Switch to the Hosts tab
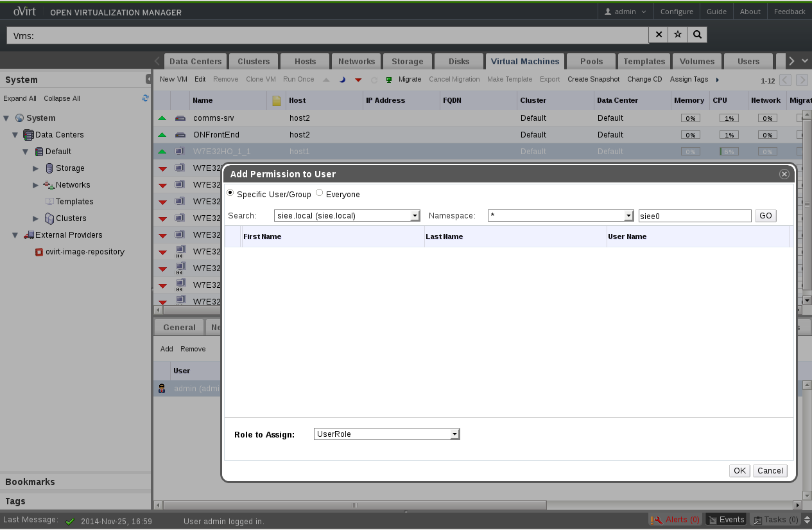The width and height of the screenshot is (812, 530). pyautogui.click(x=305, y=62)
